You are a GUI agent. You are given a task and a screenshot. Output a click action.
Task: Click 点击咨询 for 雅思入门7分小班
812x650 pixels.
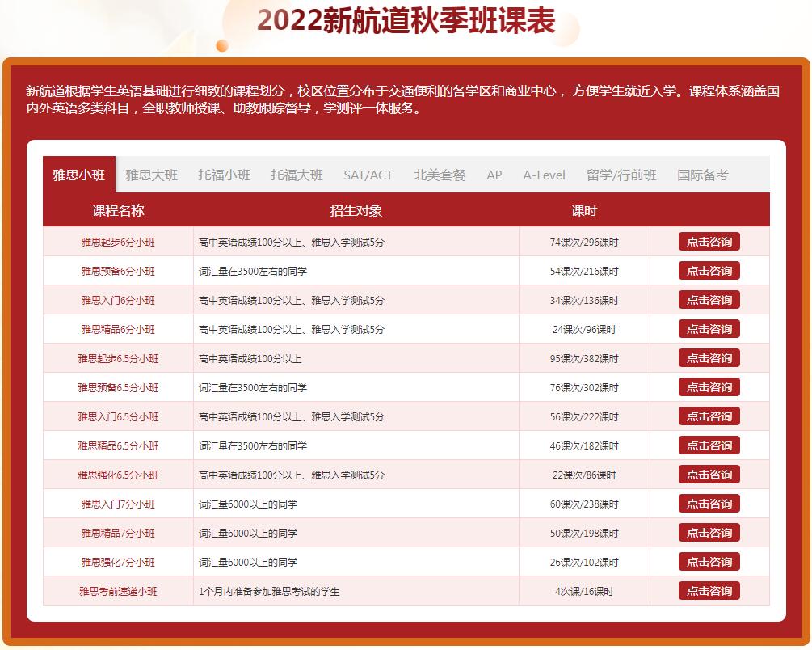tap(709, 504)
